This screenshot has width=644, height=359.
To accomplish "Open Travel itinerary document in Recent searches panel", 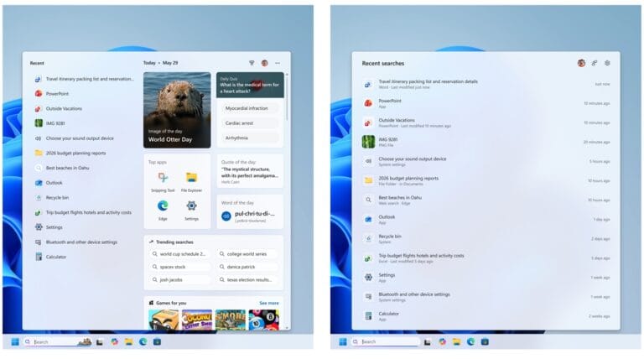I will [x=486, y=84].
